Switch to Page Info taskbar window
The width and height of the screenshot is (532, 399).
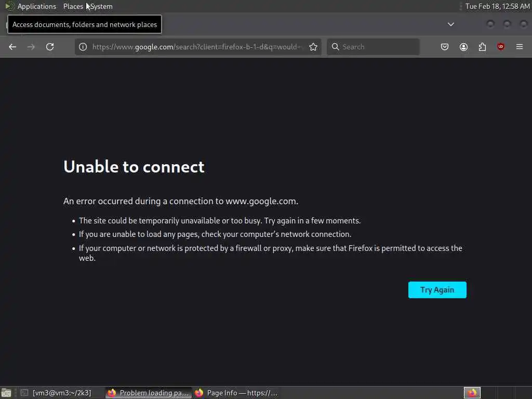(236, 393)
